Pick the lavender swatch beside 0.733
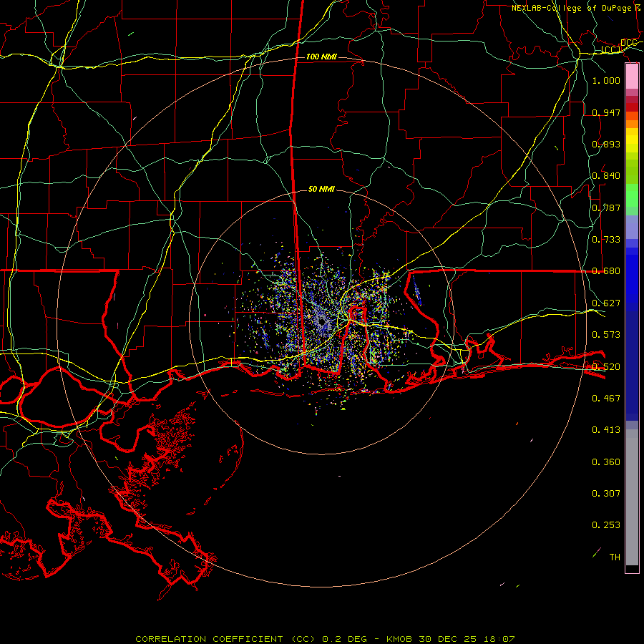This screenshot has width=644, height=644. (632, 227)
